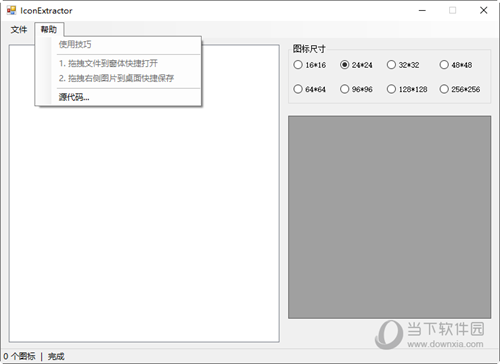Click the gray icon preview area
The width and height of the screenshot is (500, 364).
click(389, 217)
